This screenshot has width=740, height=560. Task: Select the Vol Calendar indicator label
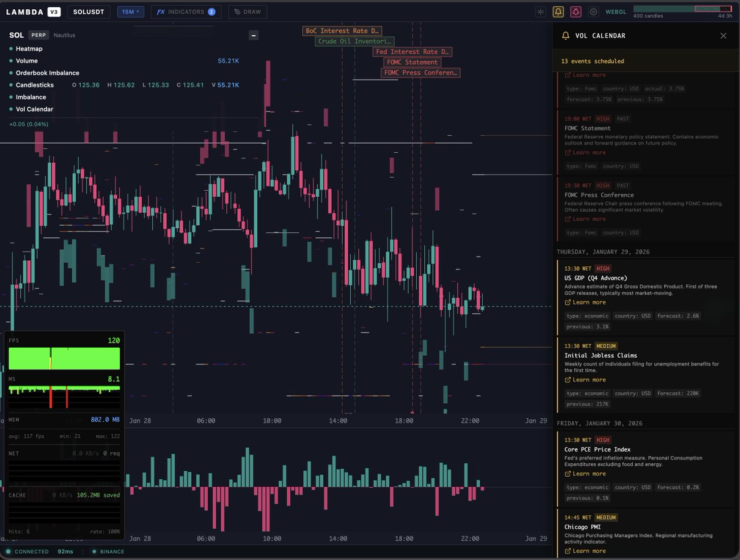[x=35, y=109]
